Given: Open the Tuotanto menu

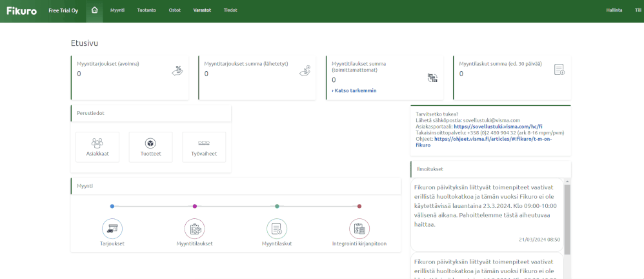Looking at the screenshot, I should 146,10.
